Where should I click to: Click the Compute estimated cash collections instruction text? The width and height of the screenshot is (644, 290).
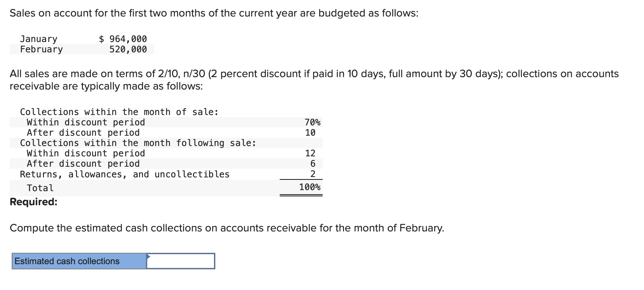tap(227, 228)
